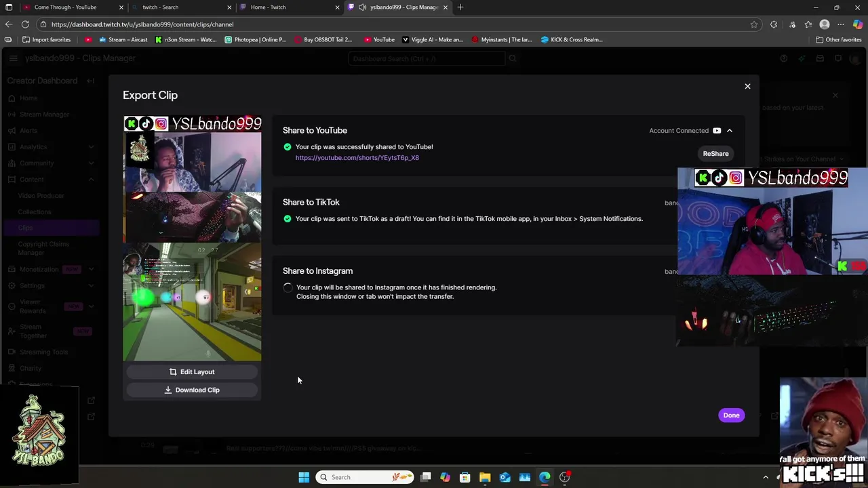This screenshot has height=488, width=868.
Task: Open Buy OBSBOT Tail bookmark
Action: click(x=323, y=39)
